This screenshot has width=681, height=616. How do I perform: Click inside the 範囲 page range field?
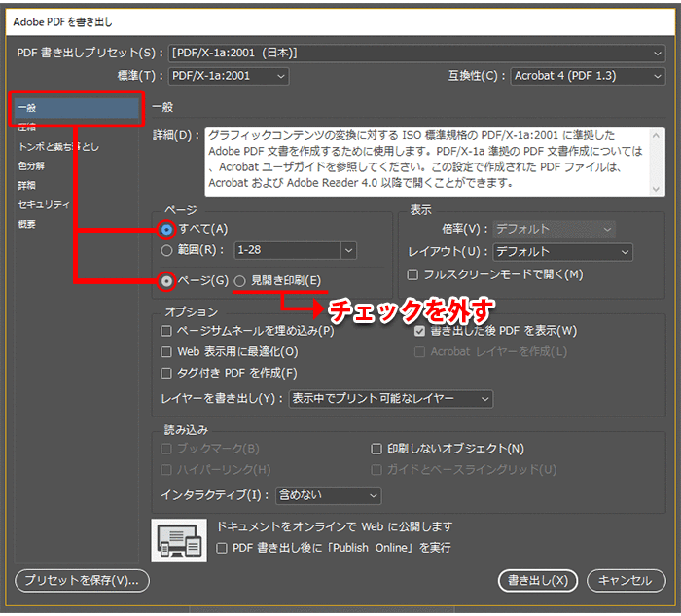288,251
